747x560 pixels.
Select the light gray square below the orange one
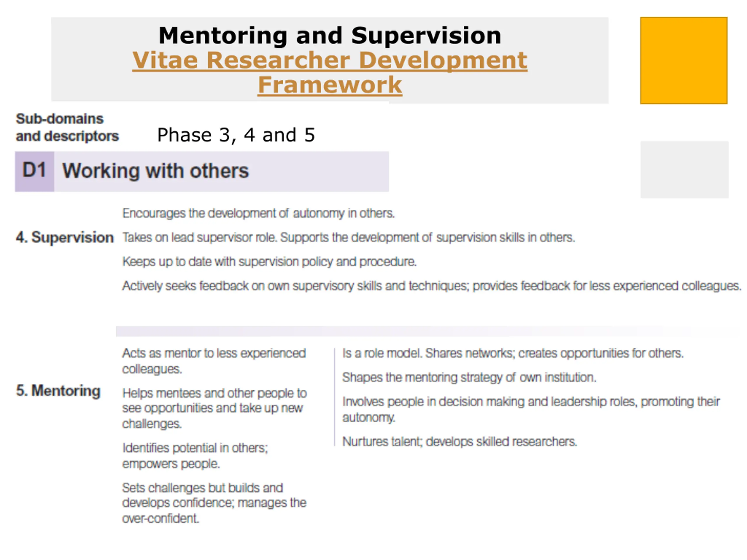coord(684,169)
